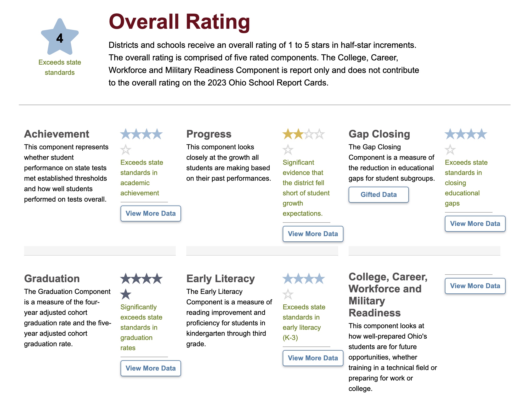Click the empty fifth star under Early Literacy
Screen dimensions: 532x398
point(288,294)
